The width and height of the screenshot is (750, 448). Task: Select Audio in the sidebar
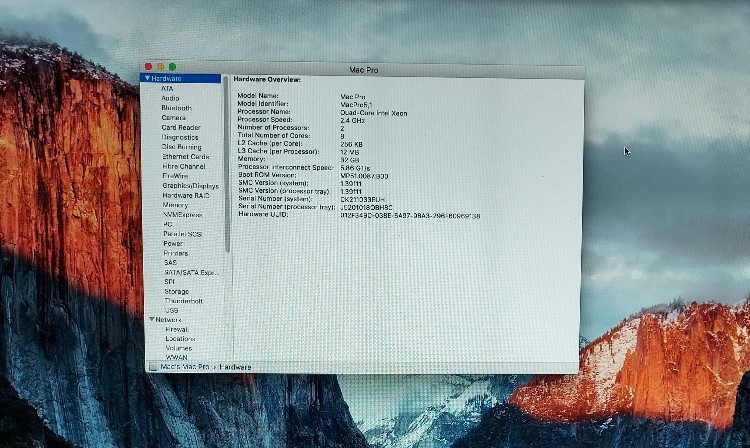(x=170, y=98)
